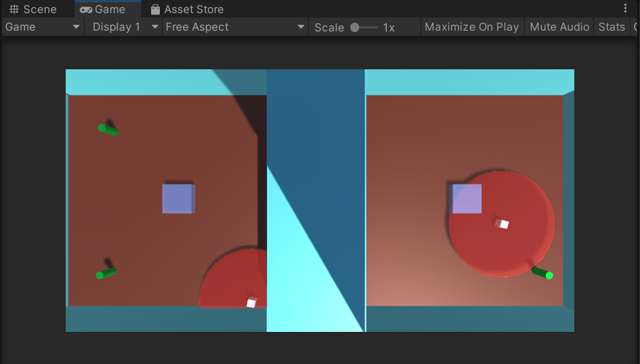The height and width of the screenshot is (364, 640).
Task: Open the three-dot panel options menu
Action: click(625, 8)
